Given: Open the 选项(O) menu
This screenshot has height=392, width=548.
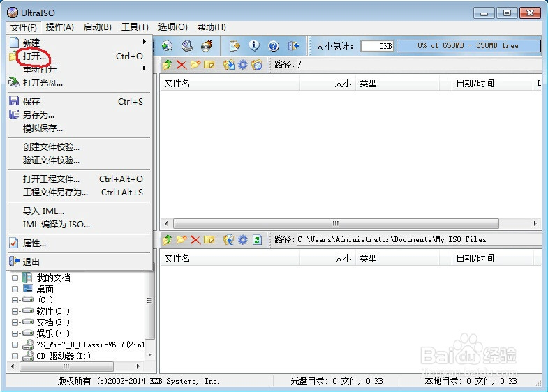Looking at the screenshot, I should point(172,27).
